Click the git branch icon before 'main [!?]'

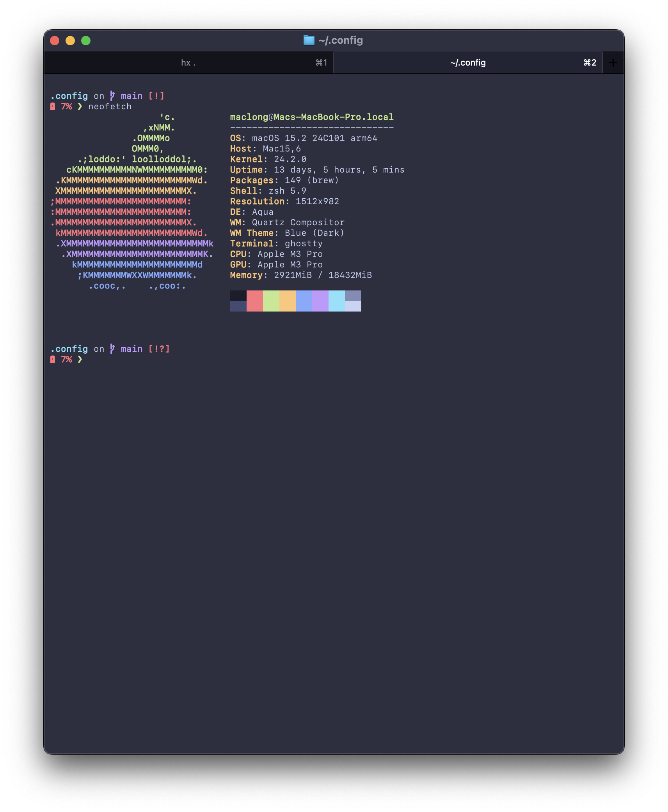[112, 349]
